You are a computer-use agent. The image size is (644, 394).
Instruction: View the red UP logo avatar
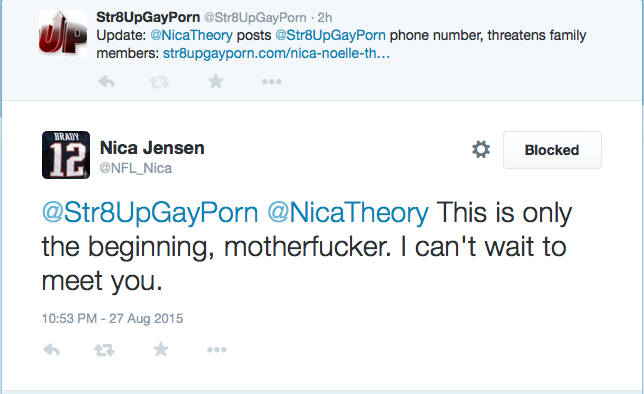(x=63, y=34)
